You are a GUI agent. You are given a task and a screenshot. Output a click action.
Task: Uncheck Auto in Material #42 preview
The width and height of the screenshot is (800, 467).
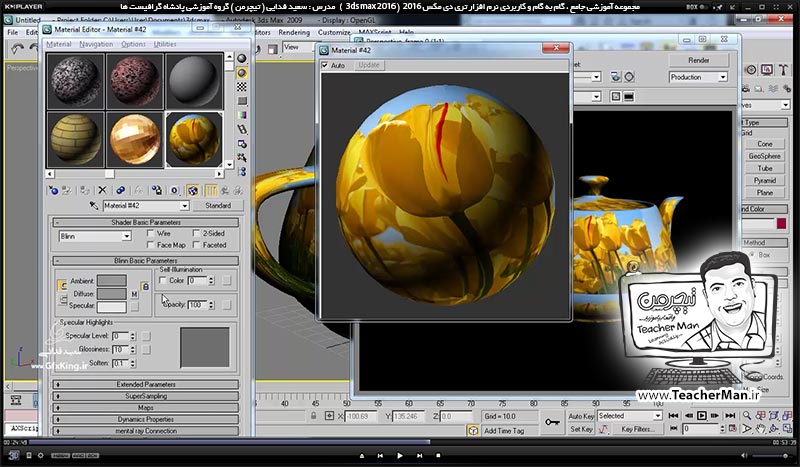point(324,65)
